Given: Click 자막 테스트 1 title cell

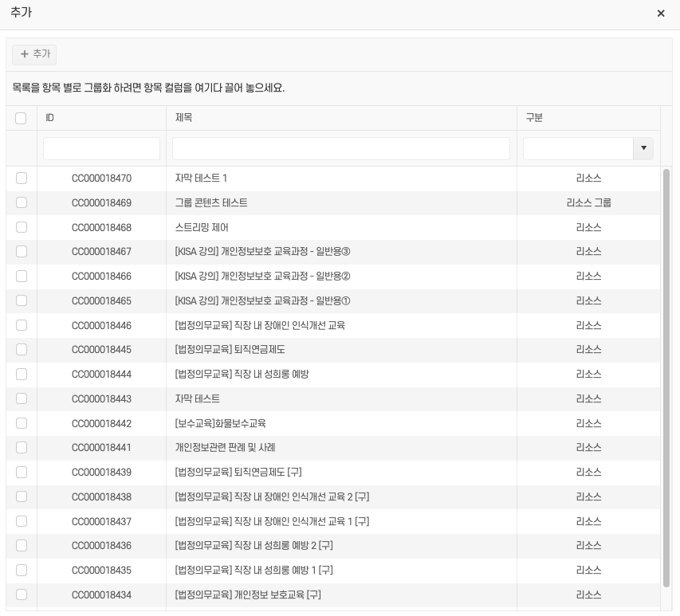Looking at the screenshot, I should [201, 179].
